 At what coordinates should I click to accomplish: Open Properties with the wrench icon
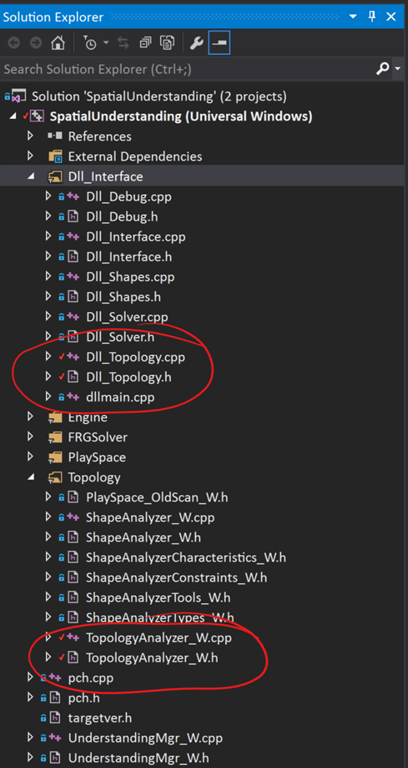[196, 44]
